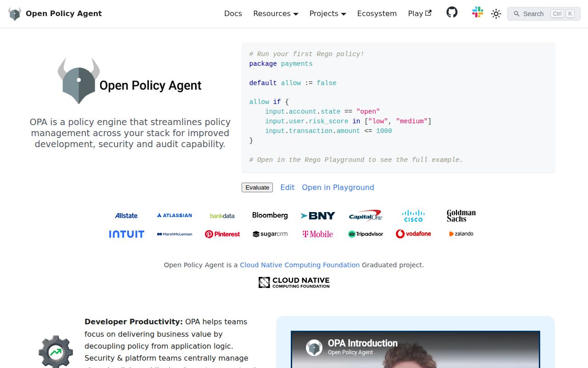This screenshot has height=368, width=588.
Task: Click the Goldman Sachs logo
Action: [x=461, y=215]
